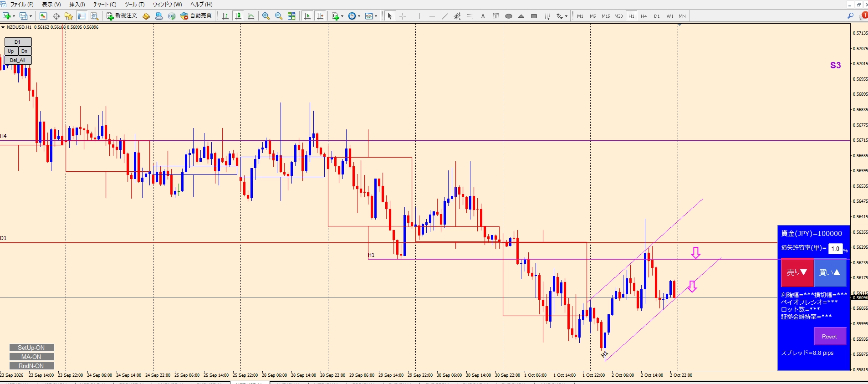The height and width of the screenshot is (384, 868).
Task: Switch to the H4 timeframe
Action: [644, 16]
